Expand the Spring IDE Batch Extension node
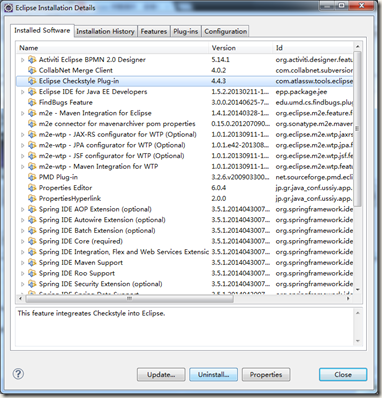382x398 pixels. (x=23, y=231)
